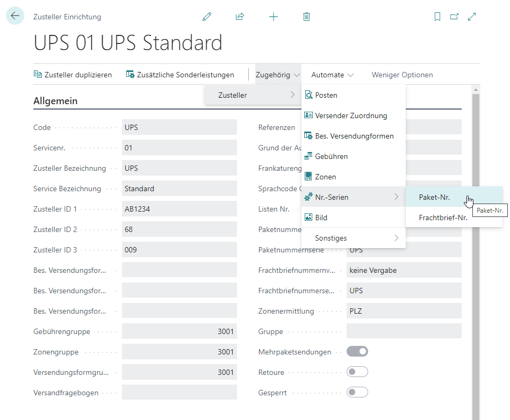Click Zusteller ID 3 field

[x=179, y=250]
